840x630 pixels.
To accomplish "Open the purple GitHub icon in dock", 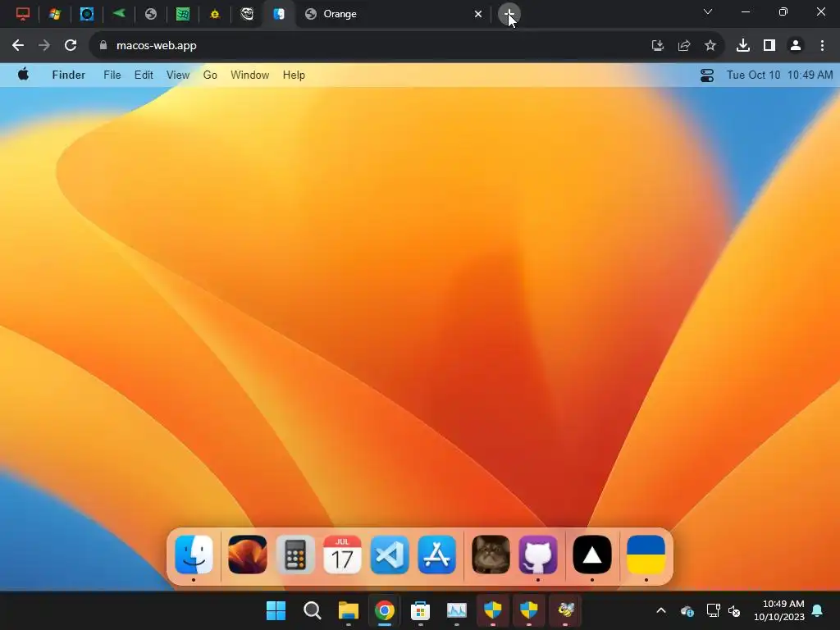I will [538, 555].
